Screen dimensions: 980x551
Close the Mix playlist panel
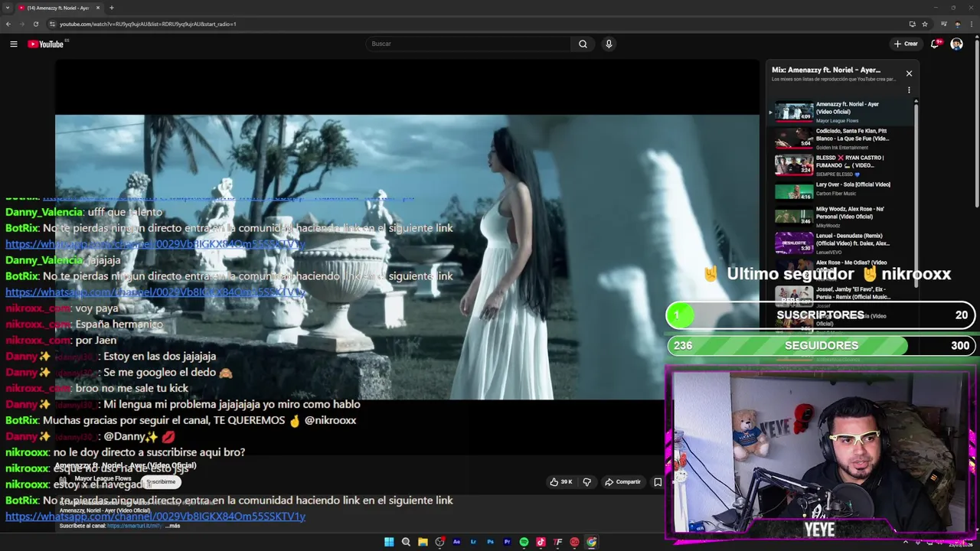pos(909,73)
